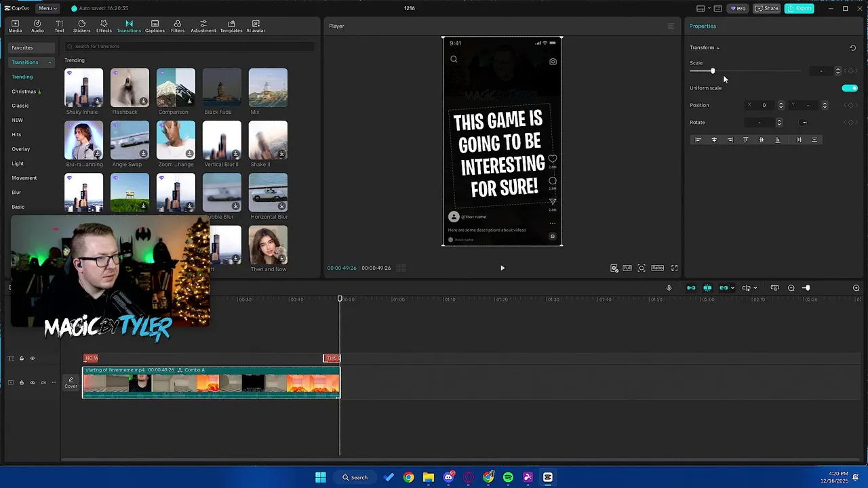Download the Shake II transition

click(x=281, y=153)
